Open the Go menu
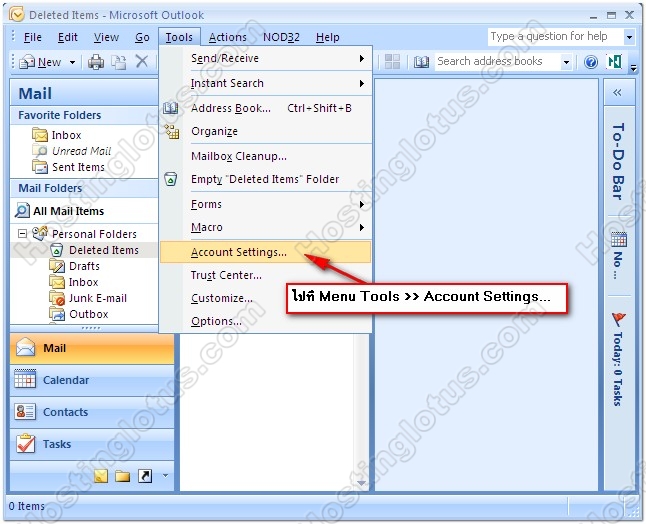Screen dimensions: 646x524 142,37
